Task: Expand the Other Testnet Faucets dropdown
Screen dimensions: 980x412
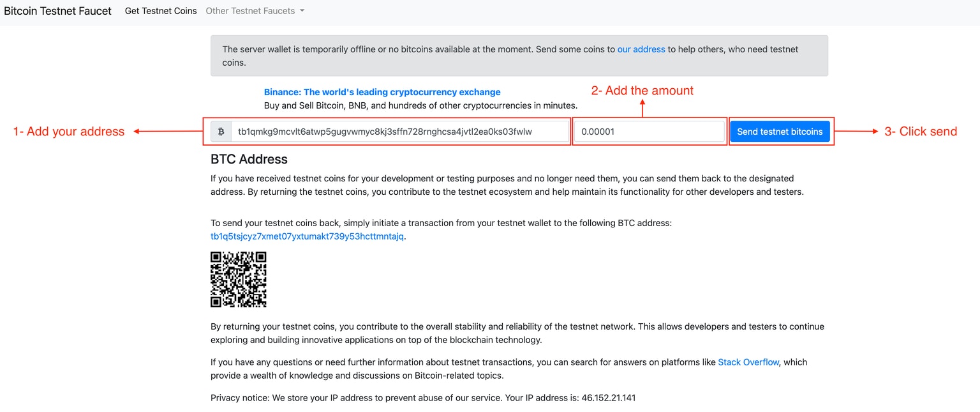Action: click(255, 11)
